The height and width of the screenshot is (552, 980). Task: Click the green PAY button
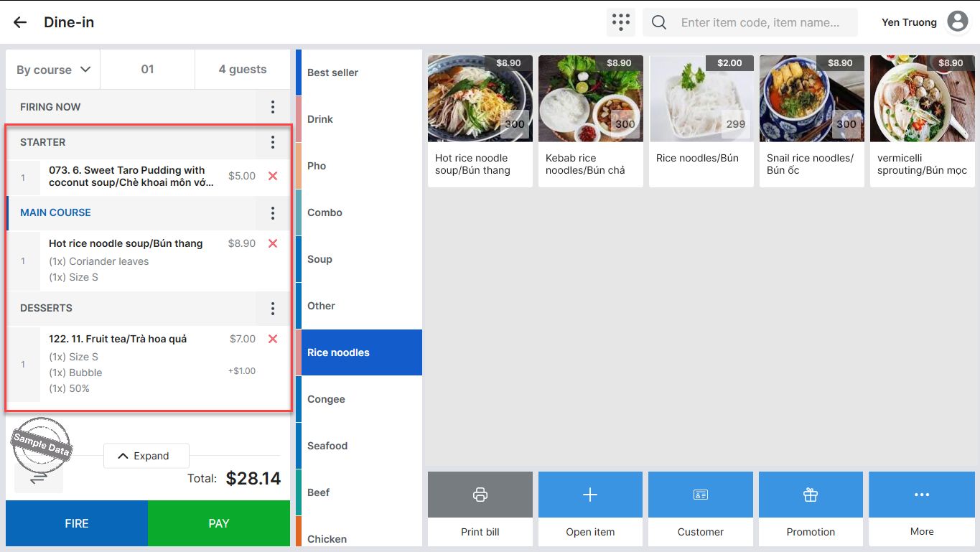point(219,523)
